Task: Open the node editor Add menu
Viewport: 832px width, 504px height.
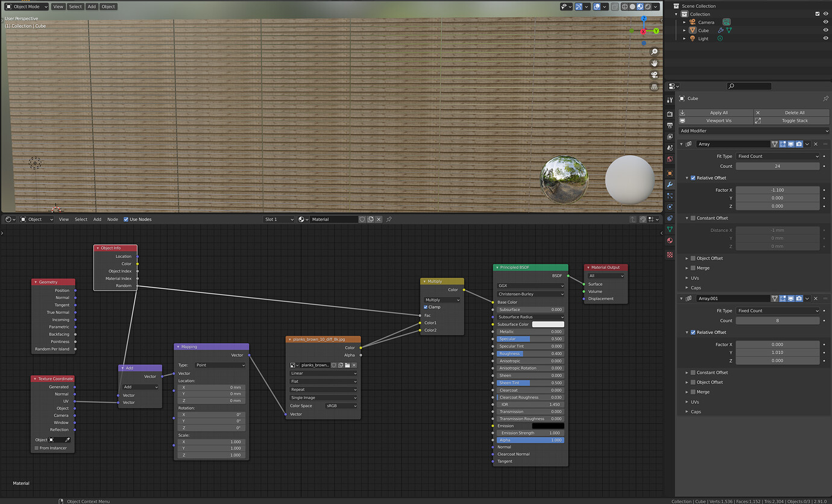Action: [97, 219]
